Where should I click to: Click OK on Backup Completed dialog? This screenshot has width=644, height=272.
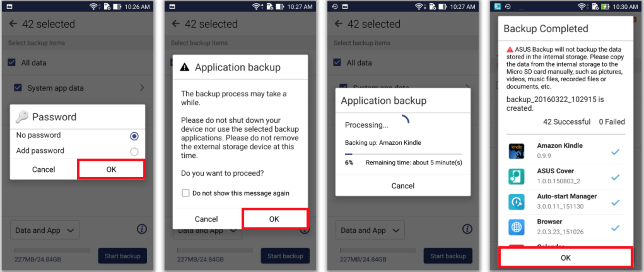pos(565,258)
